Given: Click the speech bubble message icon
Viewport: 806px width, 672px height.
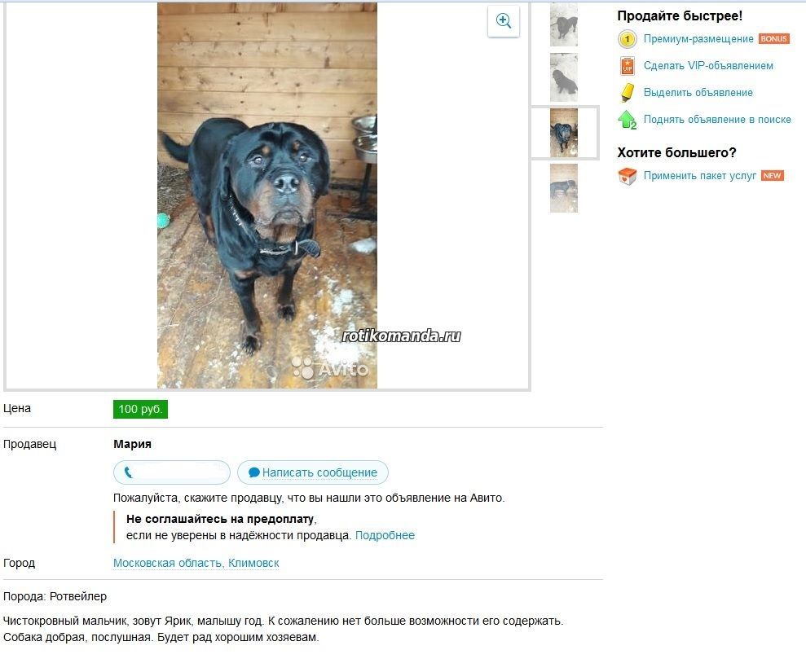Looking at the screenshot, I should click(254, 472).
